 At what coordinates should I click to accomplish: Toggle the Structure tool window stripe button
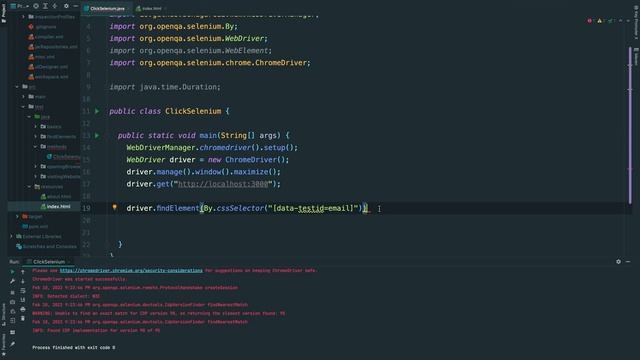tap(4, 314)
